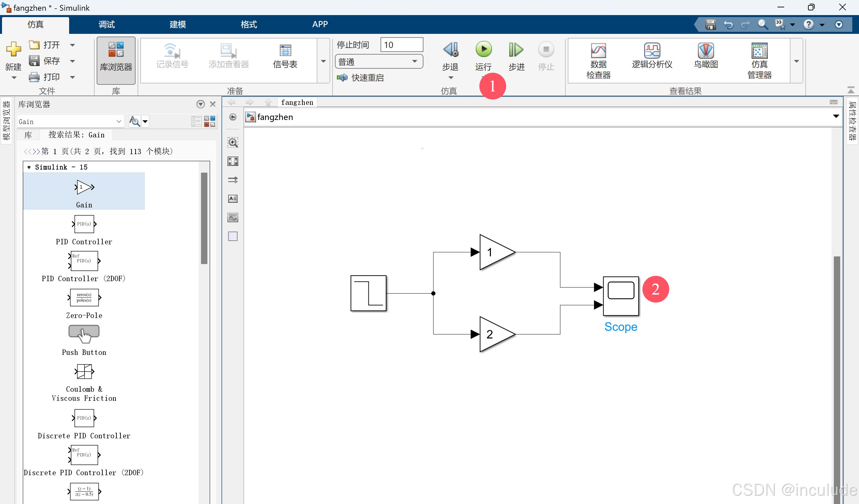This screenshot has height=504, width=859.
Task: Click the green Run simulation button
Action: [484, 50]
